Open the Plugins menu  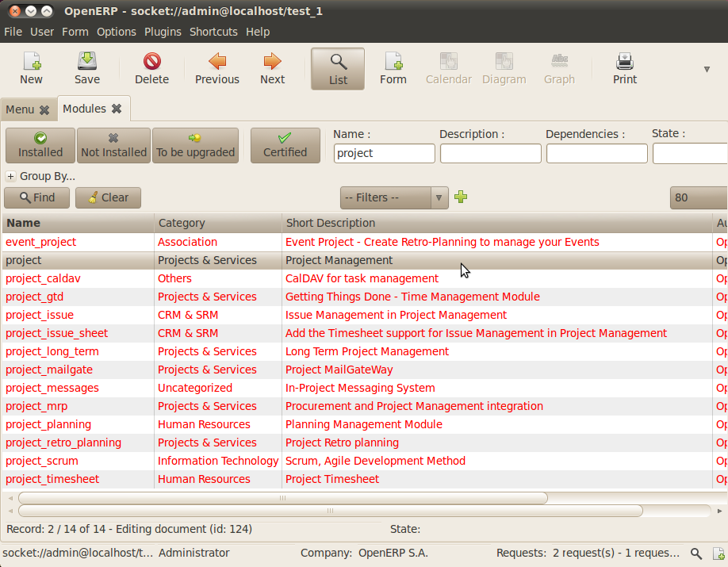[163, 32]
